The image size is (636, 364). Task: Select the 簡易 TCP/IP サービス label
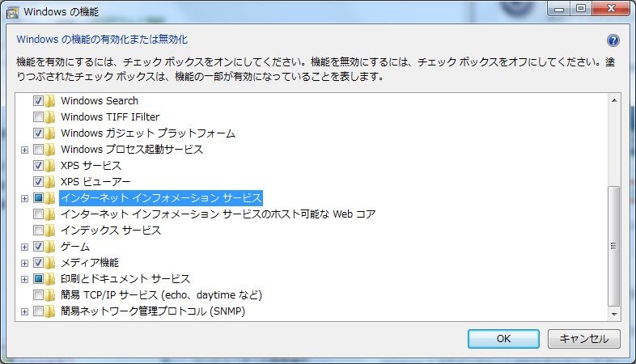point(162,295)
